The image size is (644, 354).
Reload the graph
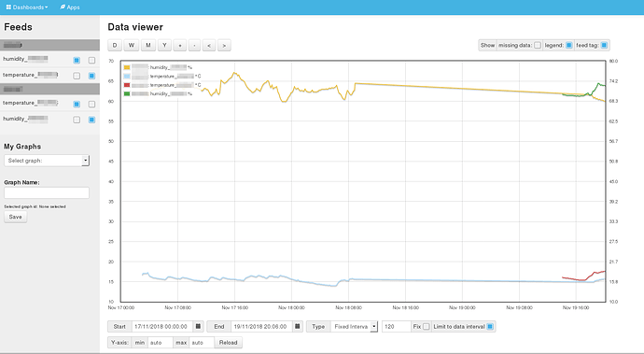[229, 343]
